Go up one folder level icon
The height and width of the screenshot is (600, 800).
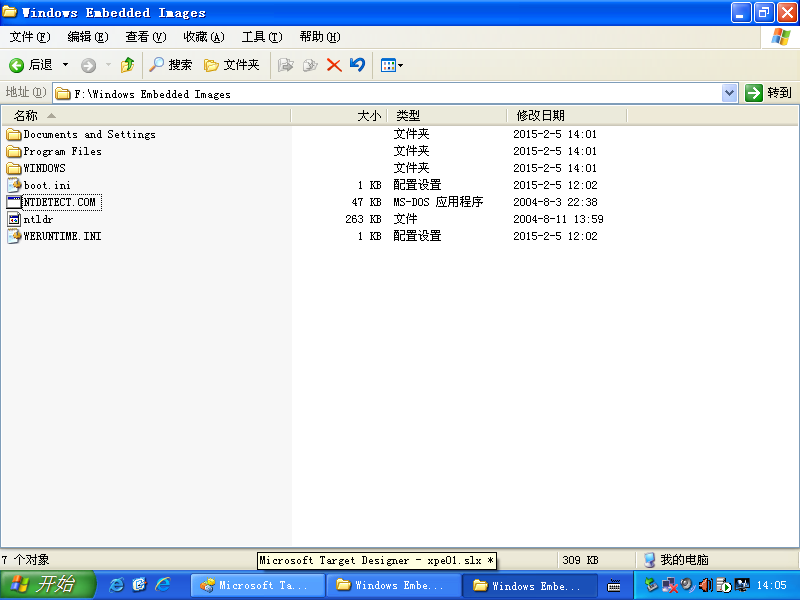click(127, 65)
